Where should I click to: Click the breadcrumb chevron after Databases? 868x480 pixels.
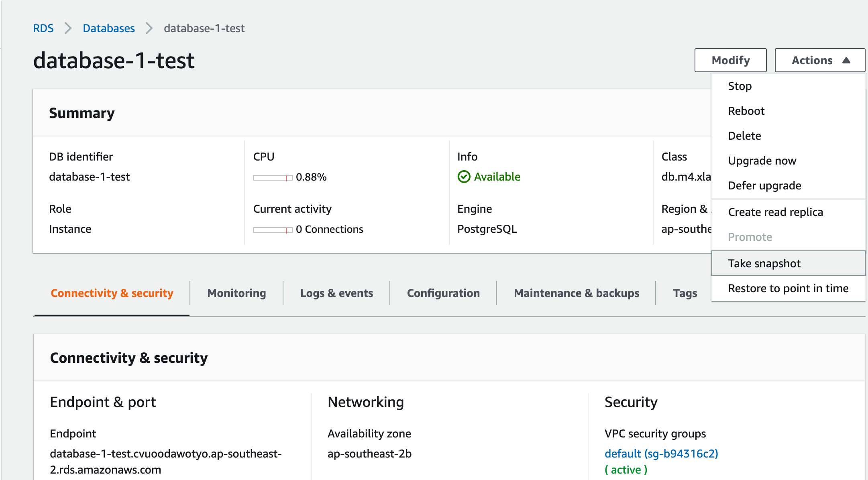[149, 28]
